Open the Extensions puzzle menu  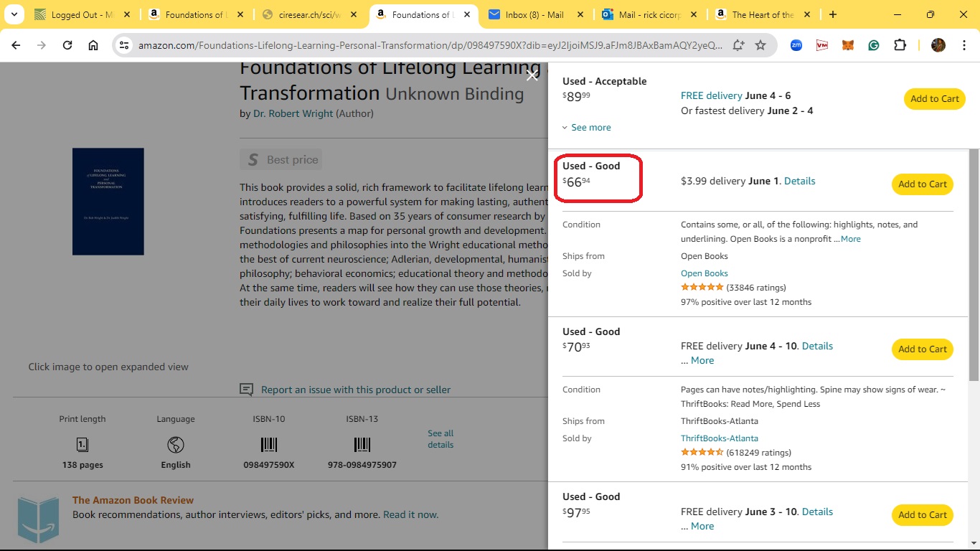coord(900,45)
